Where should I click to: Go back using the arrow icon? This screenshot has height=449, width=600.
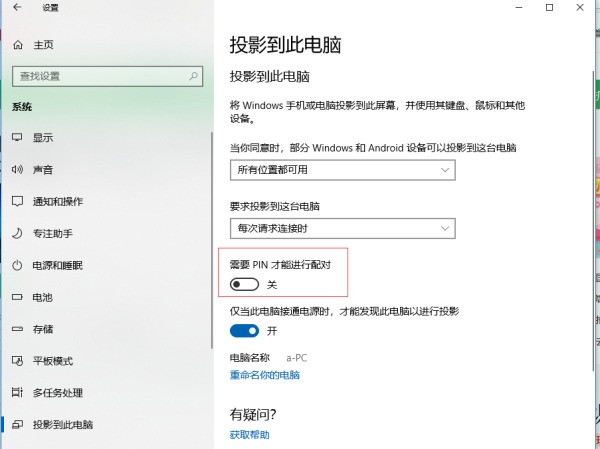[x=17, y=7]
